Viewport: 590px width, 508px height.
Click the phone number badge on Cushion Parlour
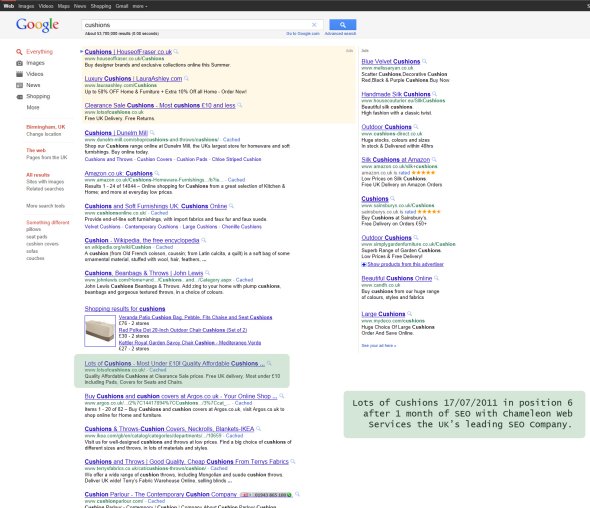click(x=266, y=494)
